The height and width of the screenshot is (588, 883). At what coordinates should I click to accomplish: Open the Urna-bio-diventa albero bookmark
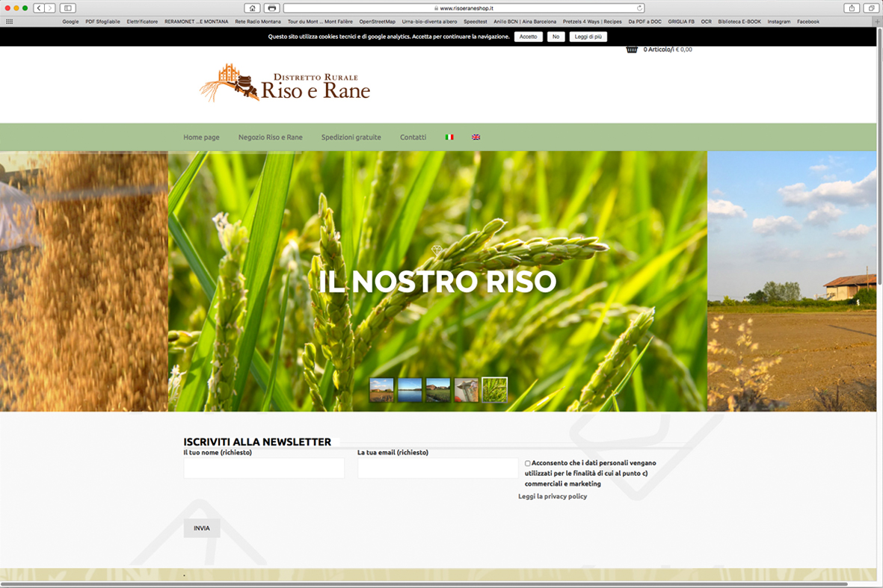pos(429,22)
